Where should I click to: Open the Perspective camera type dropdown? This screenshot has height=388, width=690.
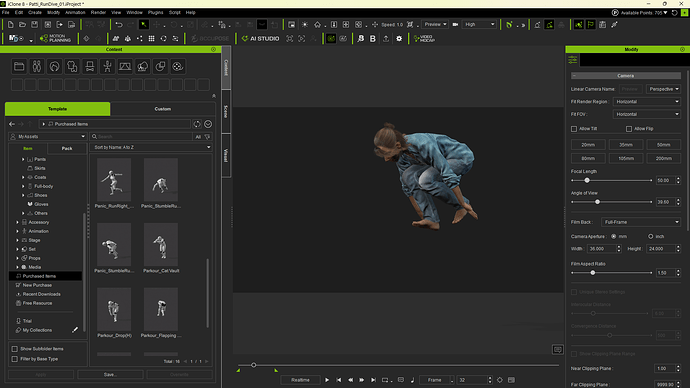click(x=664, y=89)
